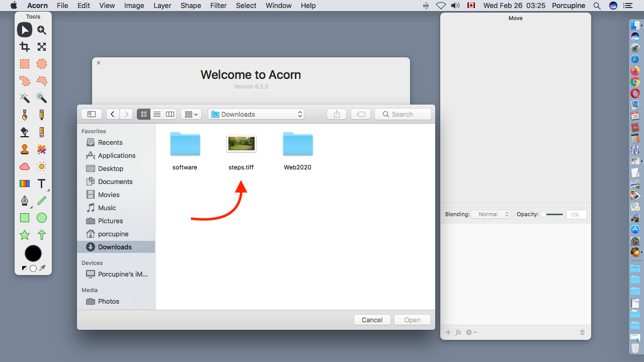Click the Cancel button
This screenshot has width=644, height=362.
tap(372, 320)
